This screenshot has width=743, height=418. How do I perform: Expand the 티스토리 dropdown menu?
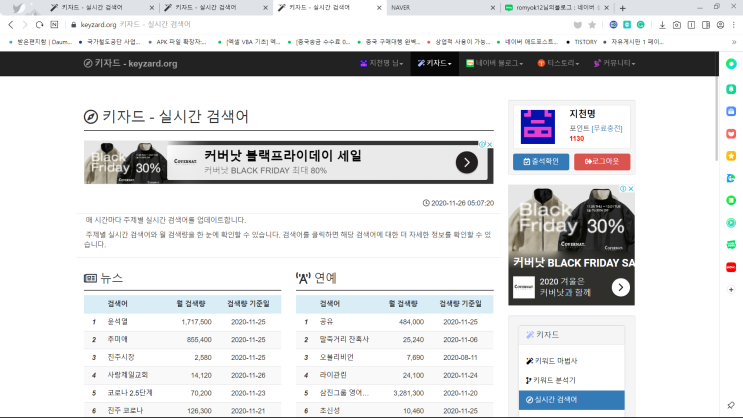[x=558, y=64]
